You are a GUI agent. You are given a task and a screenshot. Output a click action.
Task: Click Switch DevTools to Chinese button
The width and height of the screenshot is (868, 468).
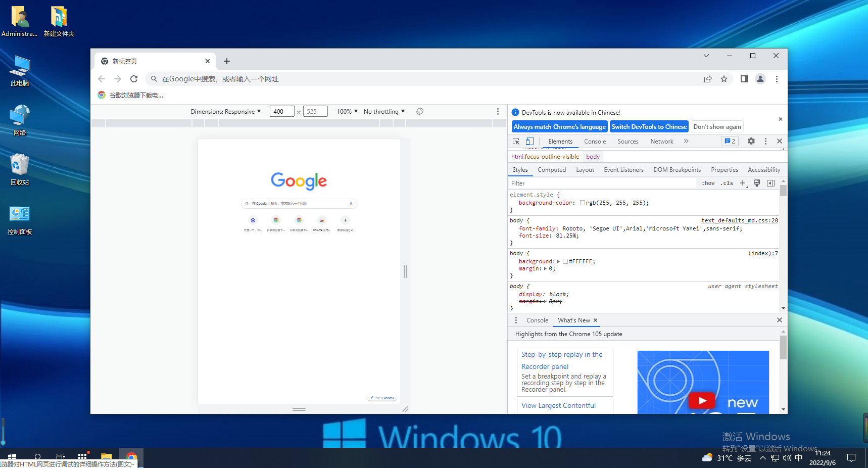(x=649, y=127)
